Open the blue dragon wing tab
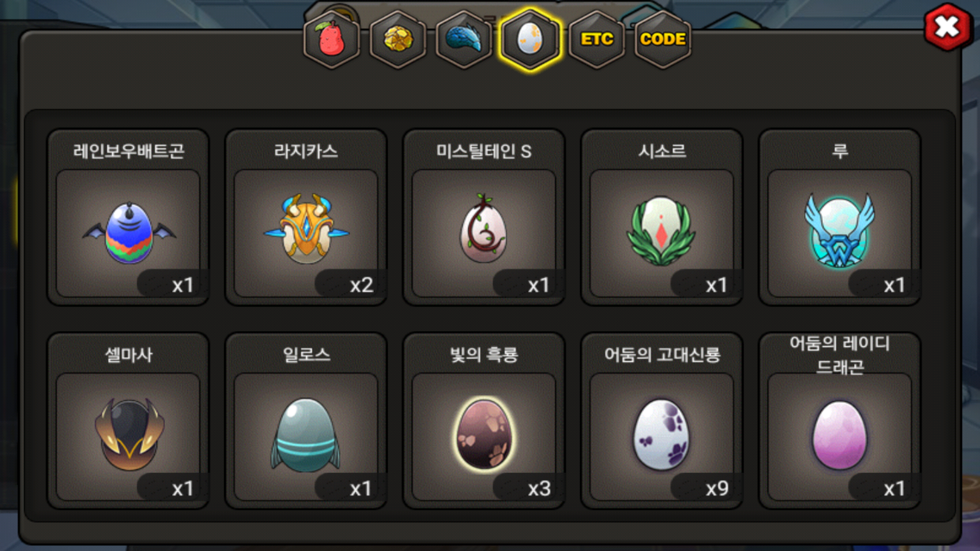Viewport: 980px width, 551px height. tap(464, 39)
